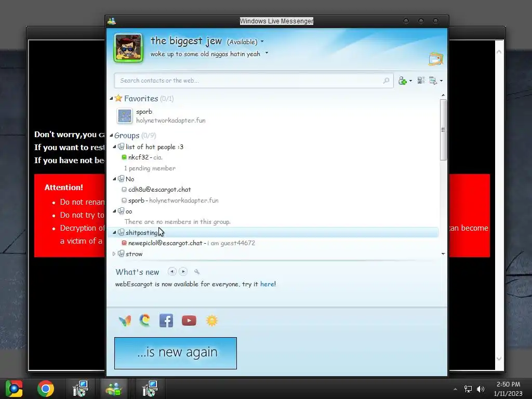The height and width of the screenshot is (399, 532).
Task: Click the 'No' group icon
Action: [121, 179]
